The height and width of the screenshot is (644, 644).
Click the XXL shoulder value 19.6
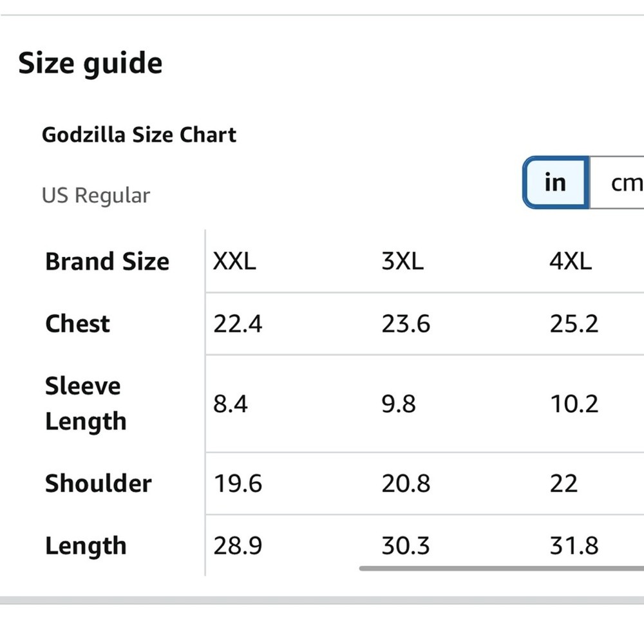238,484
